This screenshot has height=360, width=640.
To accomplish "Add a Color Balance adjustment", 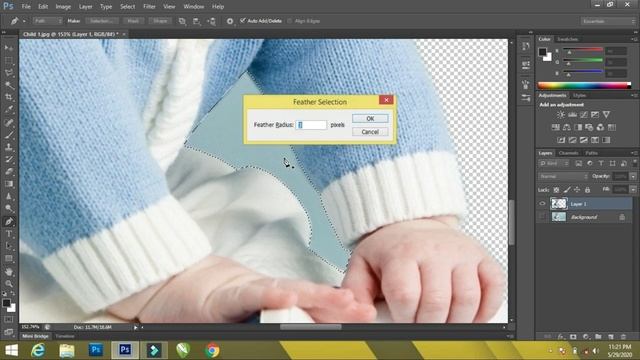I will (567, 127).
